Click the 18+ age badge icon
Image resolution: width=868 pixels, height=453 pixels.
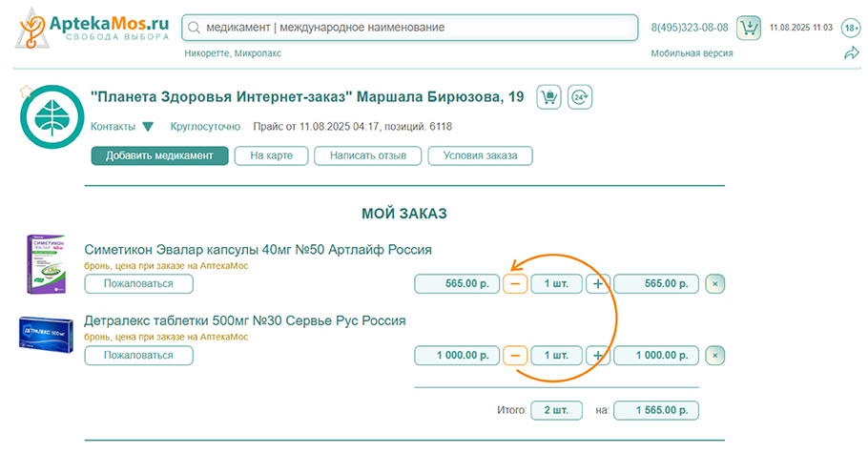pyautogui.click(x=851, y=29)
